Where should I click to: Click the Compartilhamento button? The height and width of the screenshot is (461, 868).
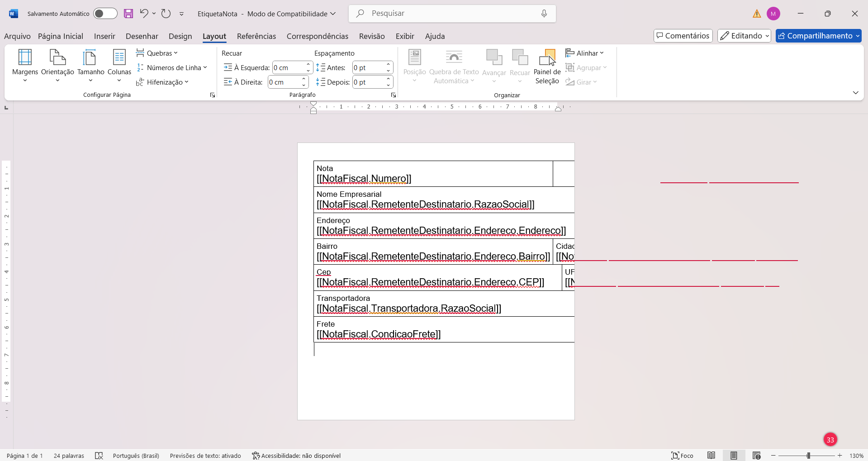tap(818, 36)
